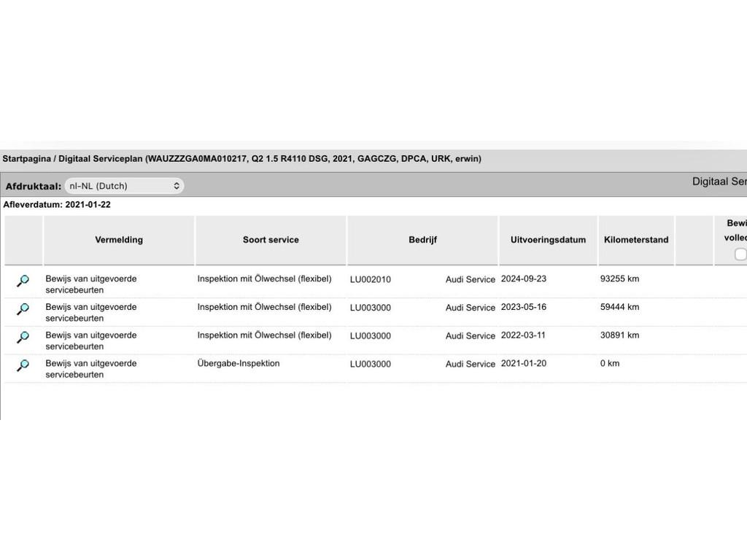Click the Digitaal Serviceplan breadcrumb text
The image size is (747, 560).
(101, 158)
